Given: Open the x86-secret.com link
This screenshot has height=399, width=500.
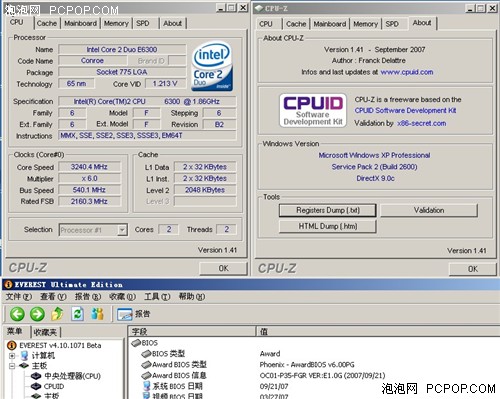Looking at the screenshot, I should [x=421, y=123].
